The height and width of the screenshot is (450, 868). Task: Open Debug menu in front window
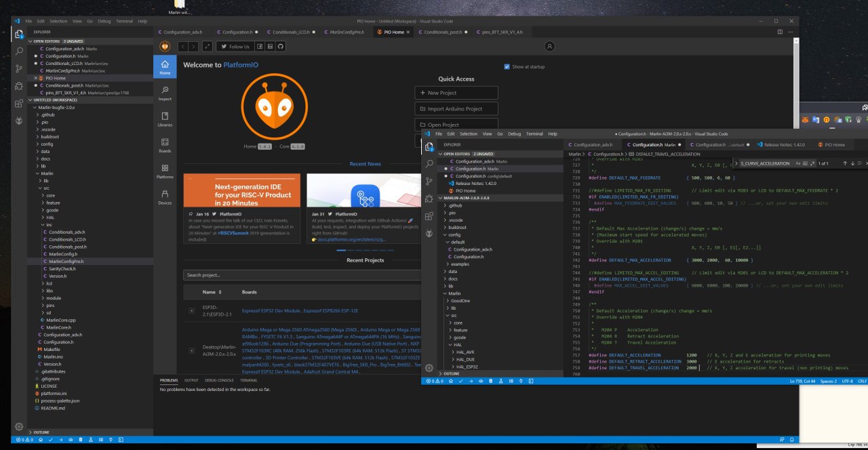[515, 134]
